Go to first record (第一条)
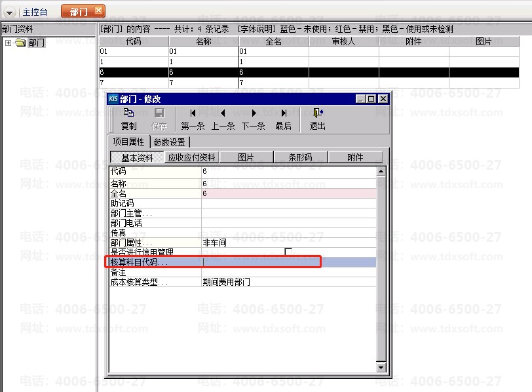 (193, 113)
